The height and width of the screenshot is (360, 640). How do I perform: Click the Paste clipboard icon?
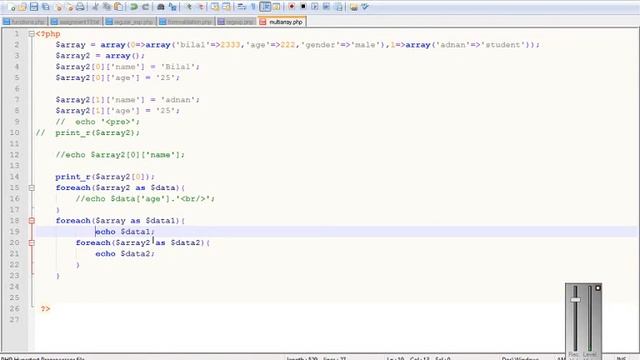[119, 7]
